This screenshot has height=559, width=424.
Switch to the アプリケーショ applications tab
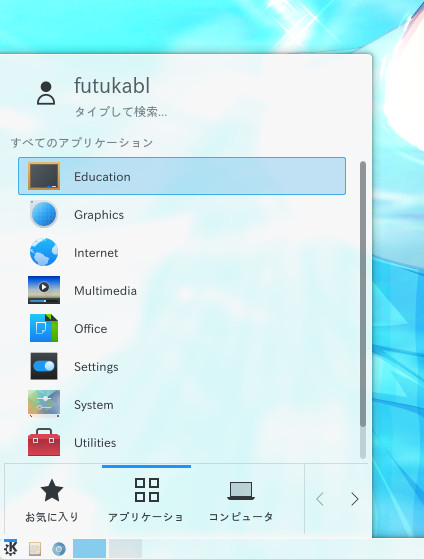pos(146,499)
